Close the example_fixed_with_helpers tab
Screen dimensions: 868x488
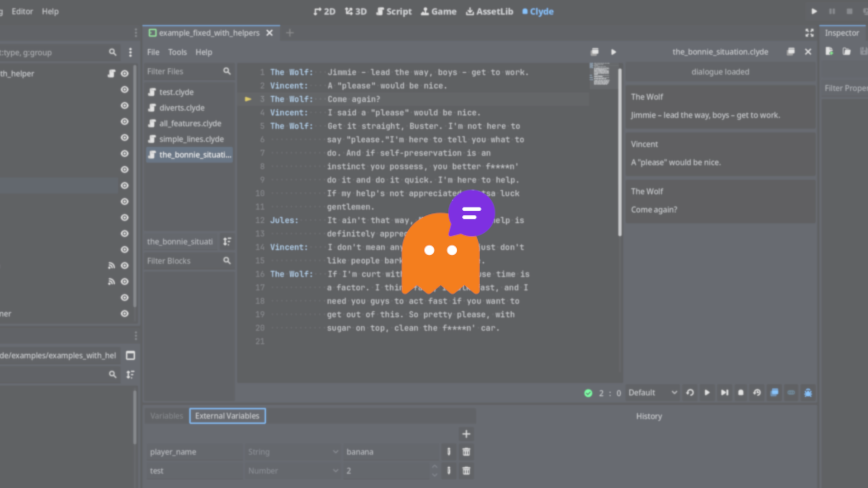point(269,33)
